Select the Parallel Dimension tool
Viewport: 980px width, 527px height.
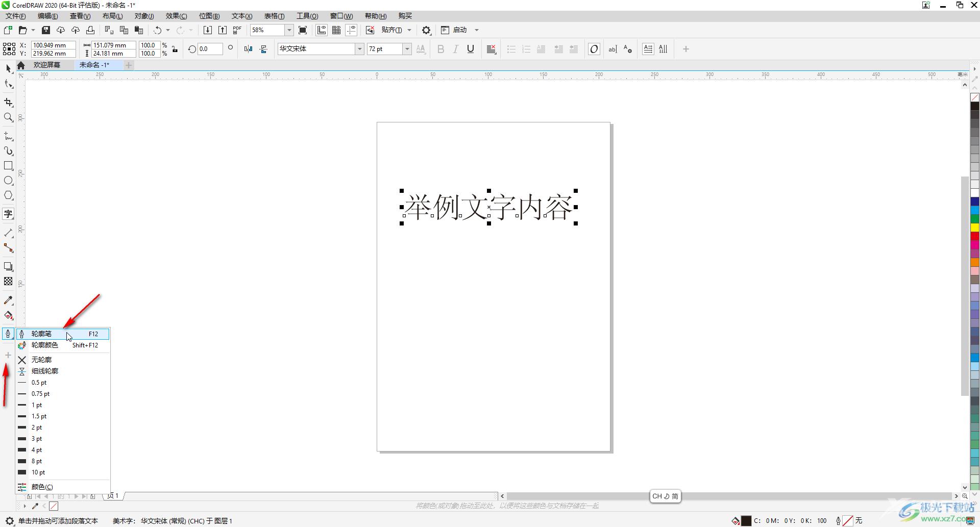tap(8, 233)
